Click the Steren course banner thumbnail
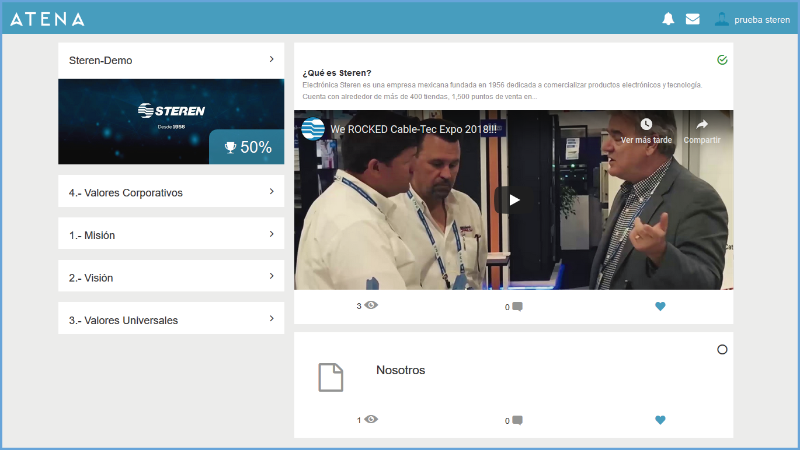This screenshot has height=450, width=800. coord(171,121)
